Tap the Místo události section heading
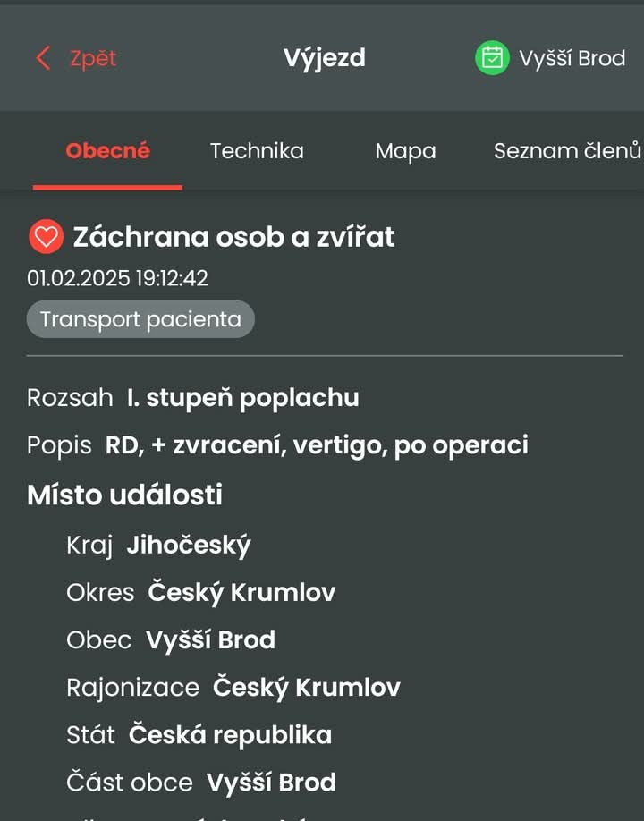Viewport: 644px width, 821px height. coord(124,495)
